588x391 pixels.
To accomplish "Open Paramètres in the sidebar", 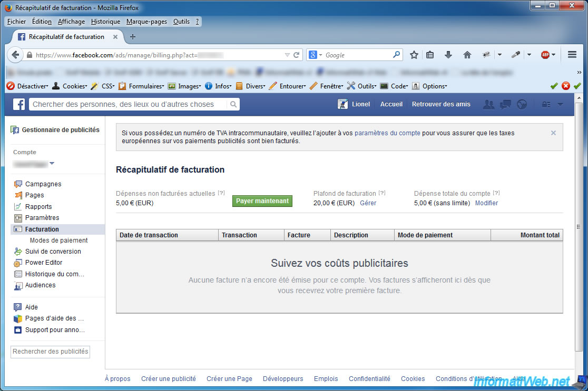I will [x=42, y=217].
